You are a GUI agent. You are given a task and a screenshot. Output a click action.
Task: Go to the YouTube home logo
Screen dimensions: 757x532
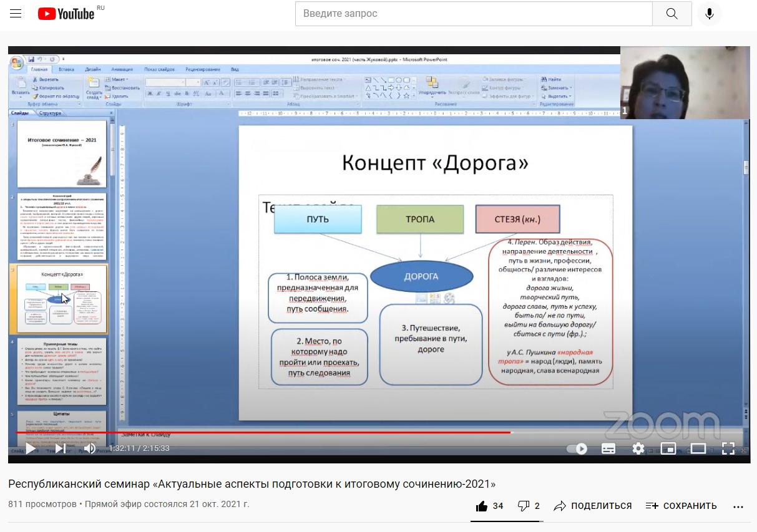click(x=66, y=14)
